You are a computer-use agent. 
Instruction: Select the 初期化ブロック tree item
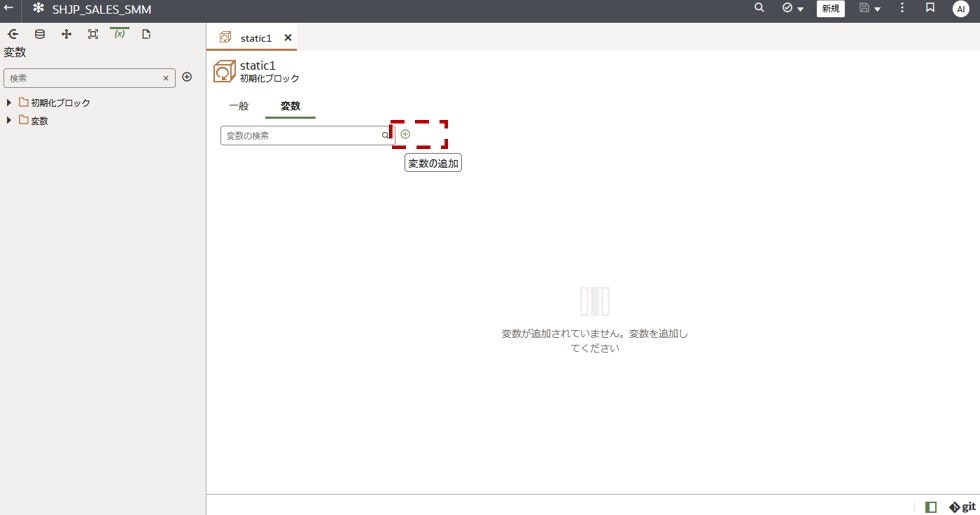54,102
